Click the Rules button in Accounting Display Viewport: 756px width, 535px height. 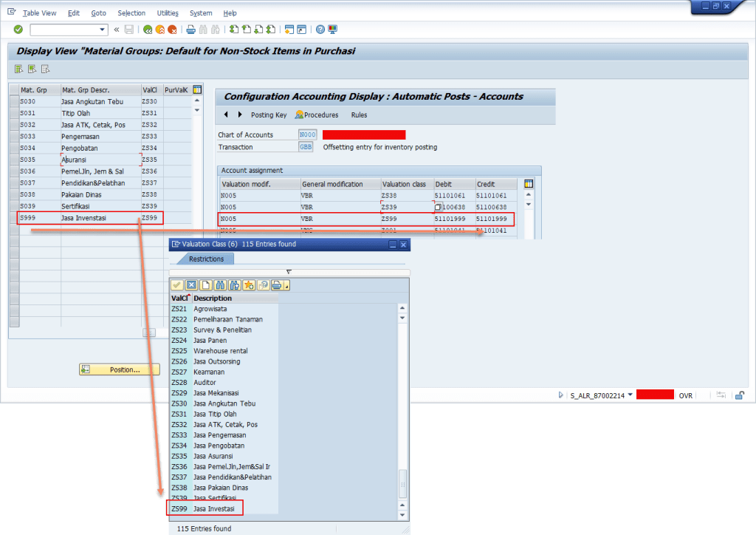click(x=359, y=115)
